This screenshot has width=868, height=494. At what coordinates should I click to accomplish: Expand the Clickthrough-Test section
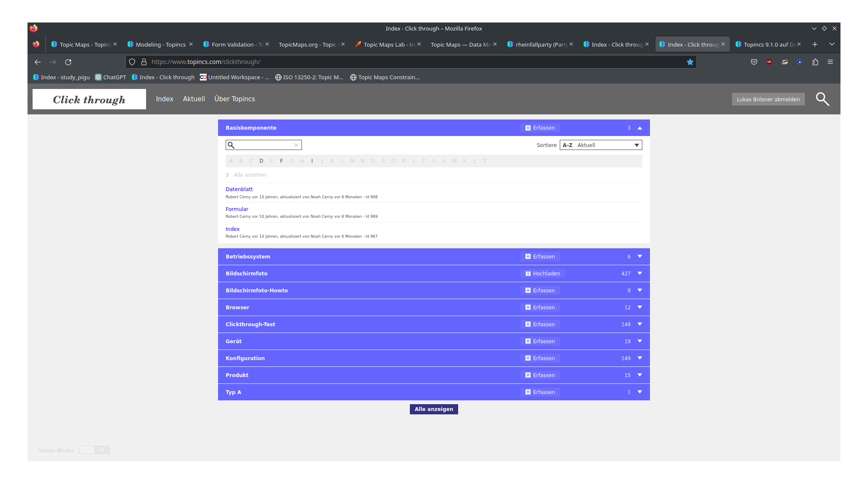coord(640,325)
